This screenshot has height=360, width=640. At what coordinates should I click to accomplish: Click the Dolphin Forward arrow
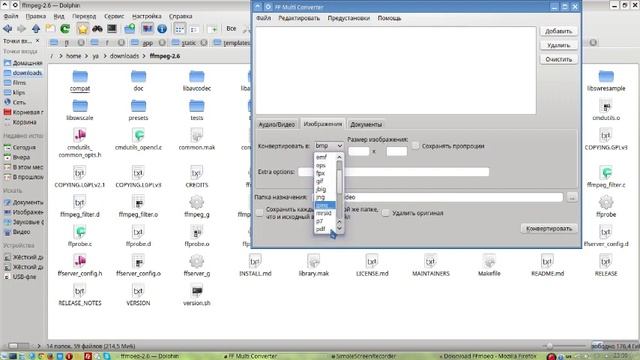pos(21,29)
